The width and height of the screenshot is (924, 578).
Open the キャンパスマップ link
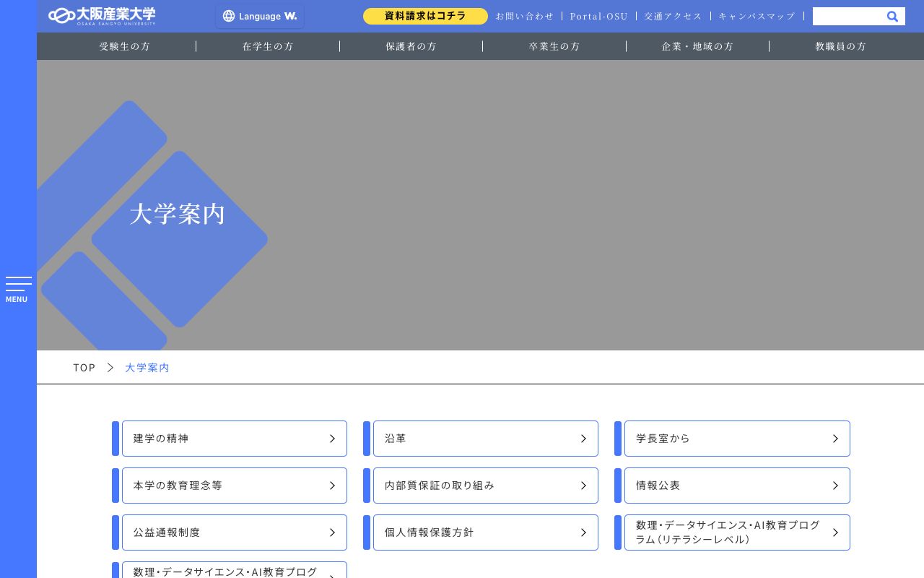[757, 16]
